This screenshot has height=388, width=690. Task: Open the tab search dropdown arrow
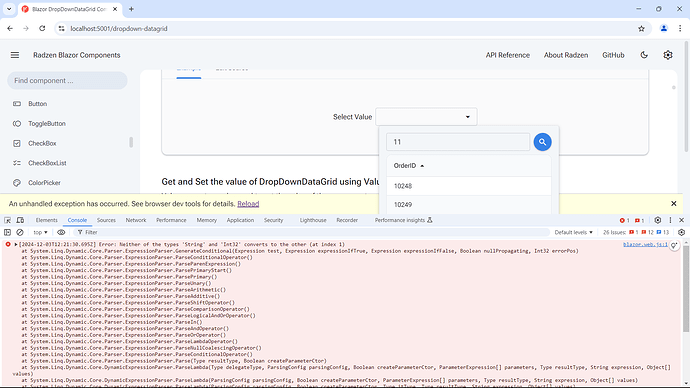[9, 9]
